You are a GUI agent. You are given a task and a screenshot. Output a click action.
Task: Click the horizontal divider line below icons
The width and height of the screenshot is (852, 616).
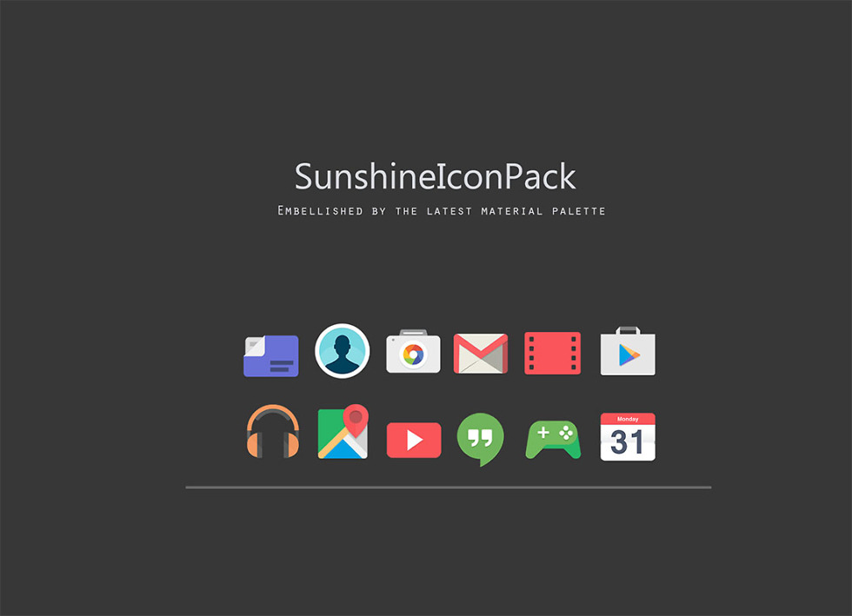coord(449,486)
